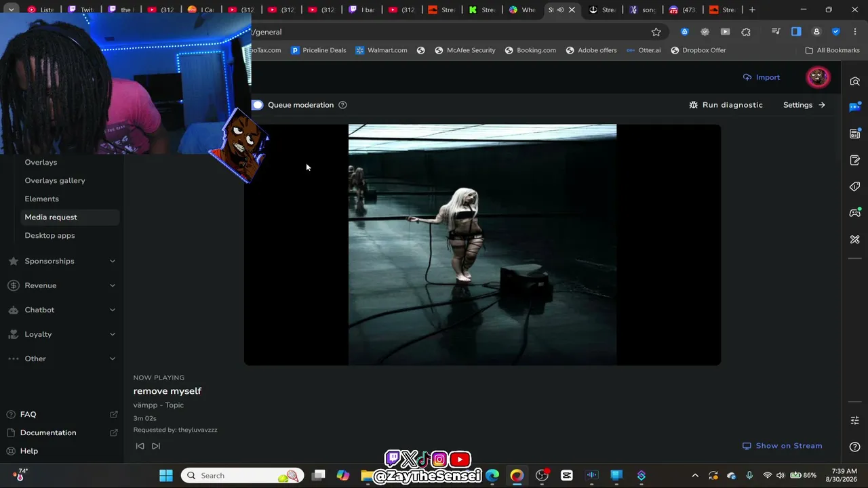Open the Walmart.com bookmark
The width and height of the screenshot is (868, 488).
[x=381, y=50]
